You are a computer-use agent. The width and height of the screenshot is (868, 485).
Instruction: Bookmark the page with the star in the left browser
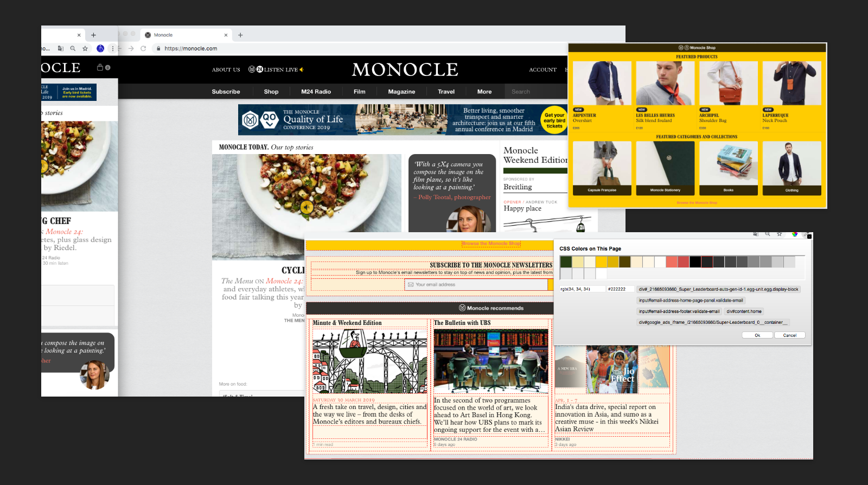(85, 48)
